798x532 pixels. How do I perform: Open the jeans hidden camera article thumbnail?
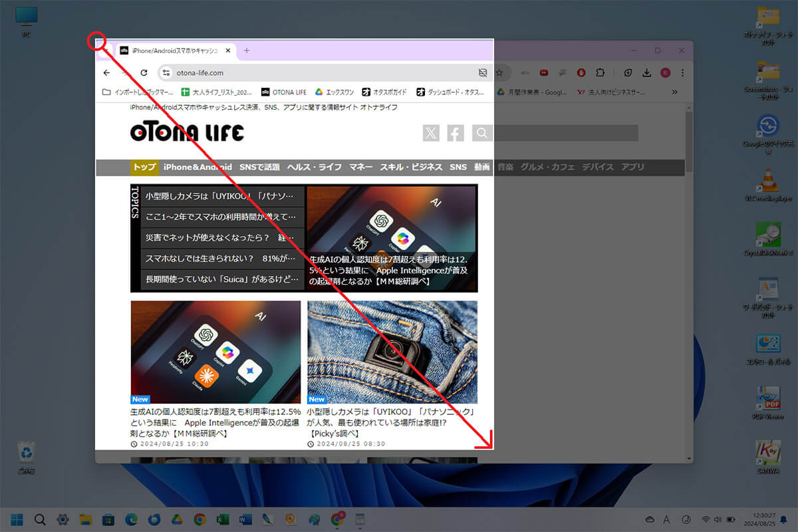coord(392,352)
